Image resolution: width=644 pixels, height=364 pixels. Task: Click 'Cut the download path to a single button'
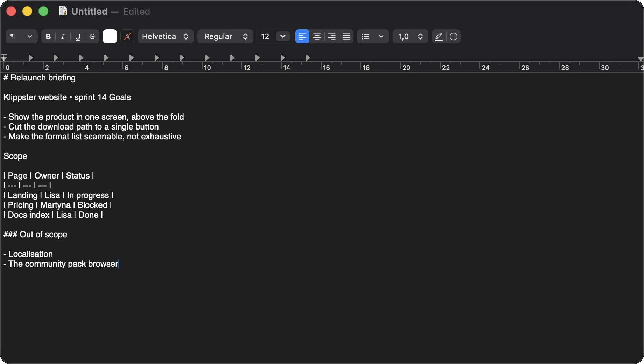pyautogui.click(x=84, y=127)
